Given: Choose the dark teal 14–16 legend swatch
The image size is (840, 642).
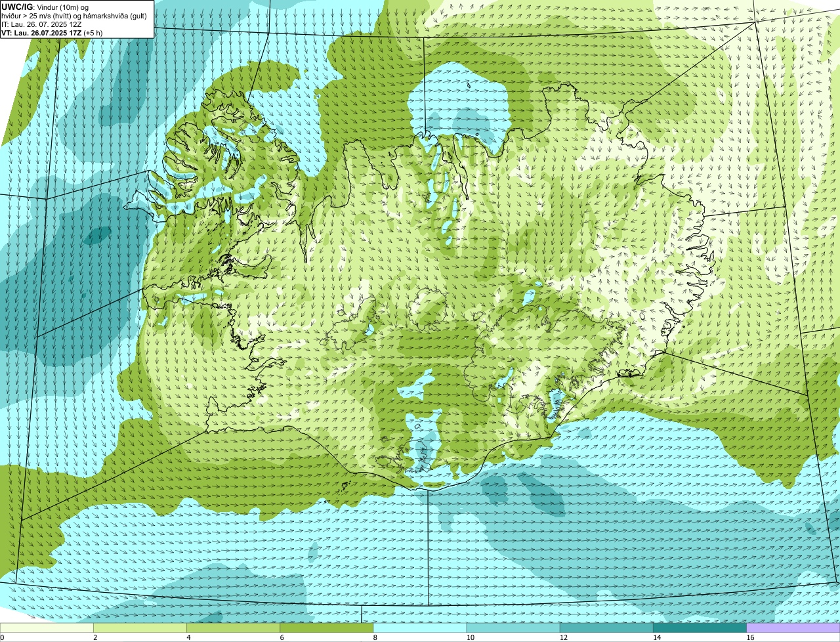Looking at the screenshot, I should pyautogui.click(x=700, y=628).
